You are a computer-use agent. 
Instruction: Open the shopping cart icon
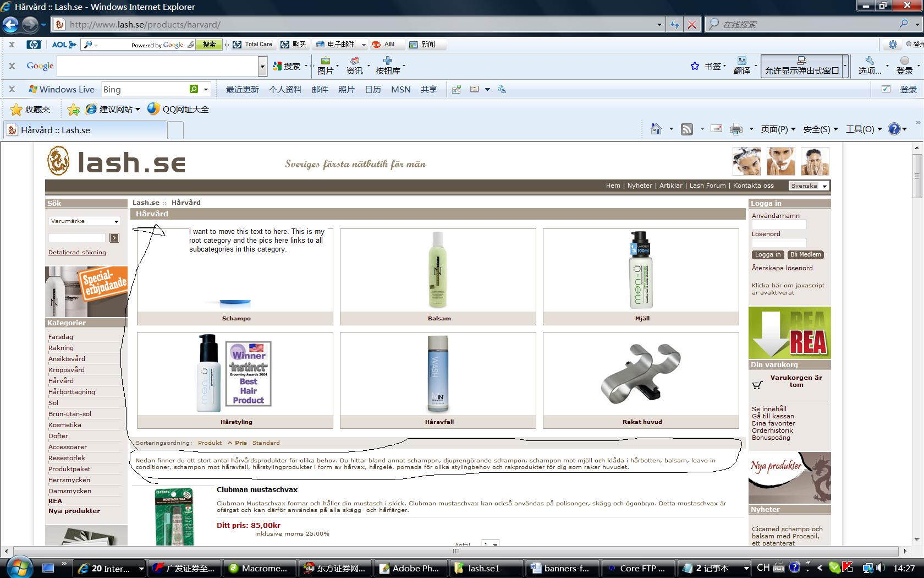point(757,385)
